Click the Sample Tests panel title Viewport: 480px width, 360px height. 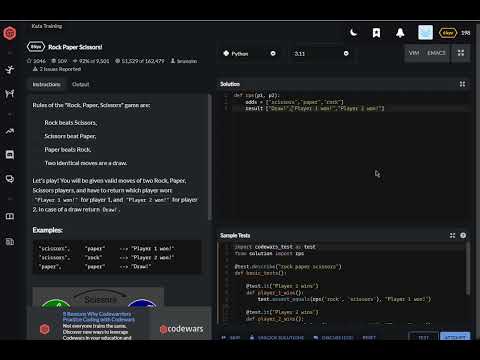(235, 235)
